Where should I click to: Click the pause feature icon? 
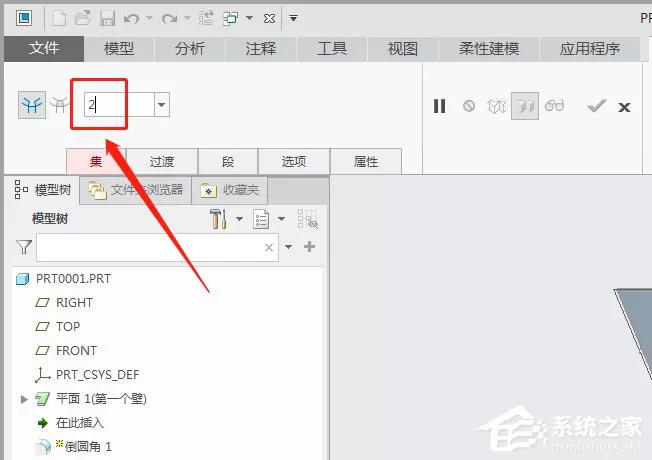(x=440, y=106)
